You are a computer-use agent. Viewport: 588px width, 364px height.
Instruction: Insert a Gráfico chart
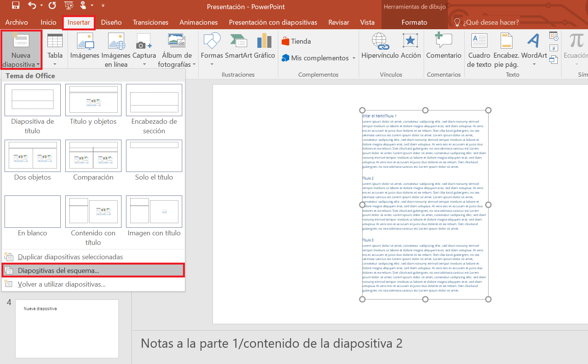pos(265,46)
